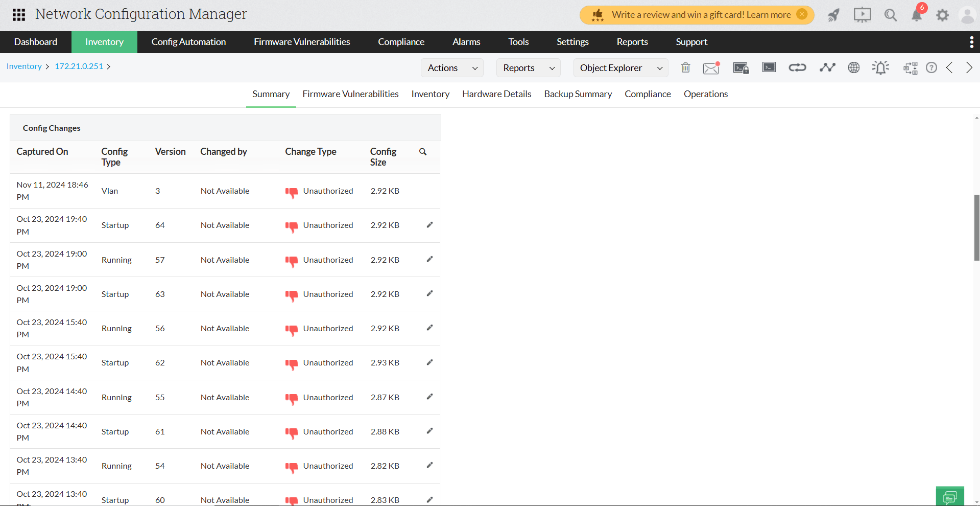The image size is (980, 506).
Task: Sync configurations using the loop icon
Action: point(797,67)
